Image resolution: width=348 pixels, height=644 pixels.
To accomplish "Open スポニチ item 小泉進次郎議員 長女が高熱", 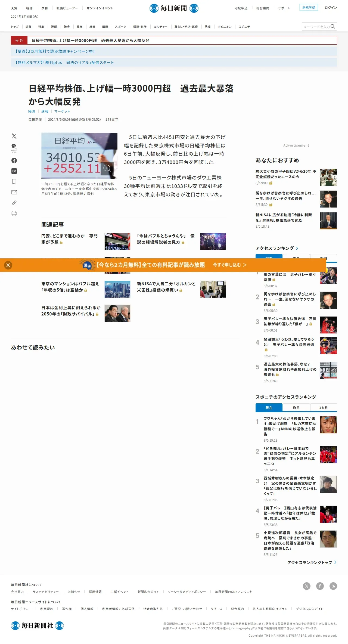I will [290, 540].
